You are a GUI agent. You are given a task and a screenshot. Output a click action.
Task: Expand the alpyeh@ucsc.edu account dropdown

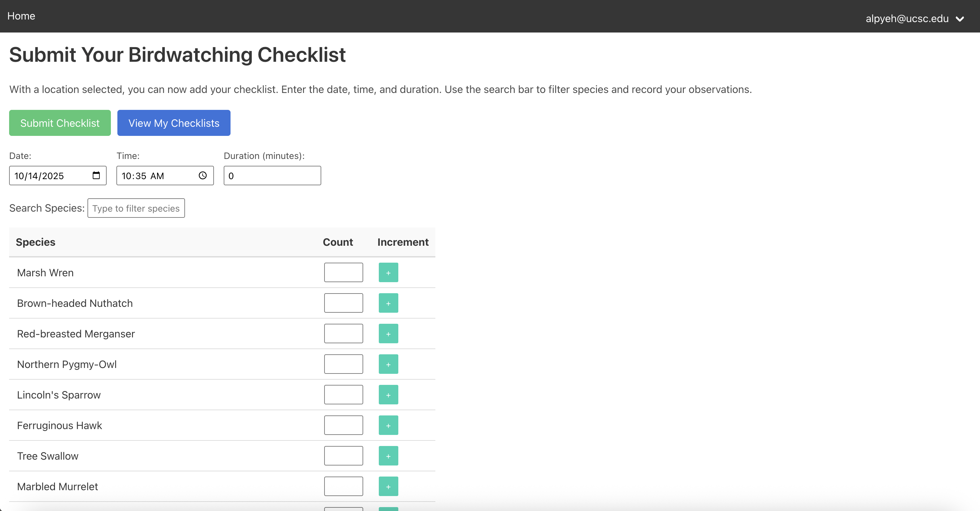[x=907, y=18]
